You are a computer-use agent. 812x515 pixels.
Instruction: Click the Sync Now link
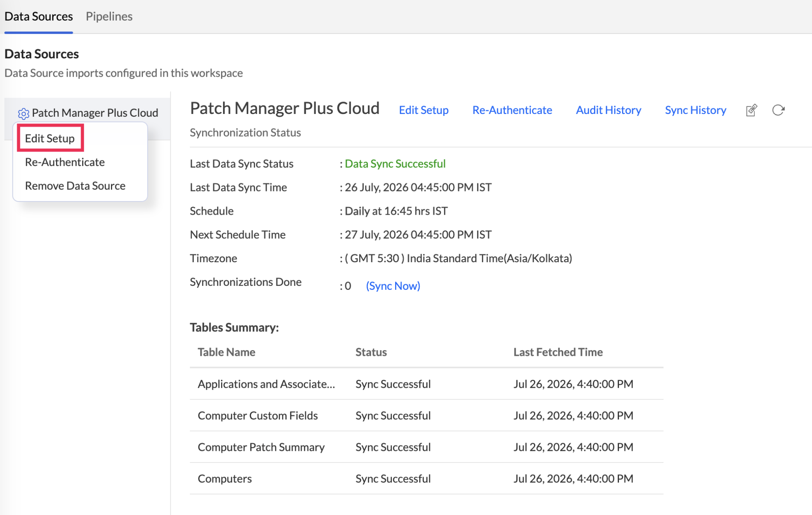point(393,286)
